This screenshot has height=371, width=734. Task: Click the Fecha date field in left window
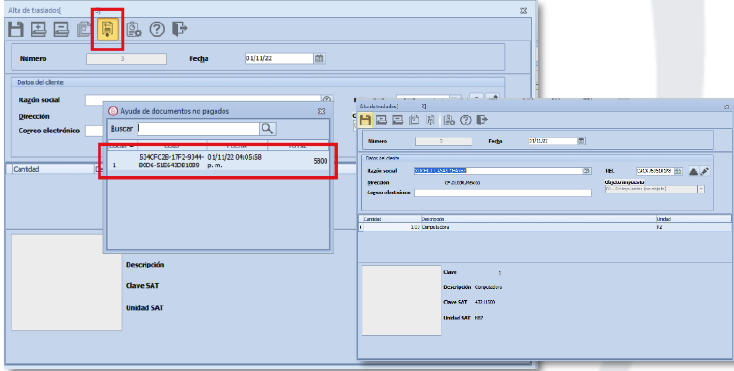(x=279, y=58)
